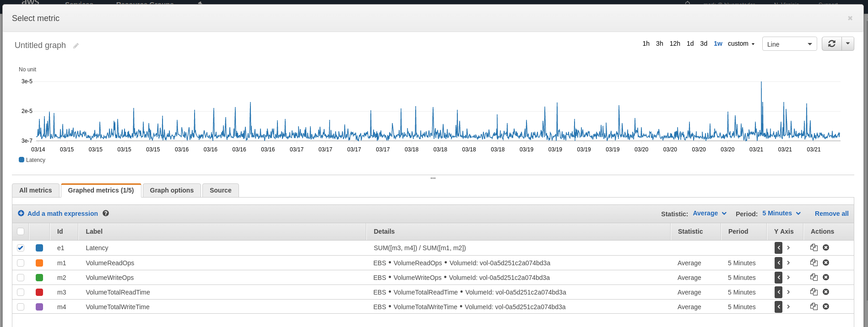This screenshot has height=327, width=868.
Task: Click the purple VolumeTotalWriteTime color swatch
Action: 39,307
